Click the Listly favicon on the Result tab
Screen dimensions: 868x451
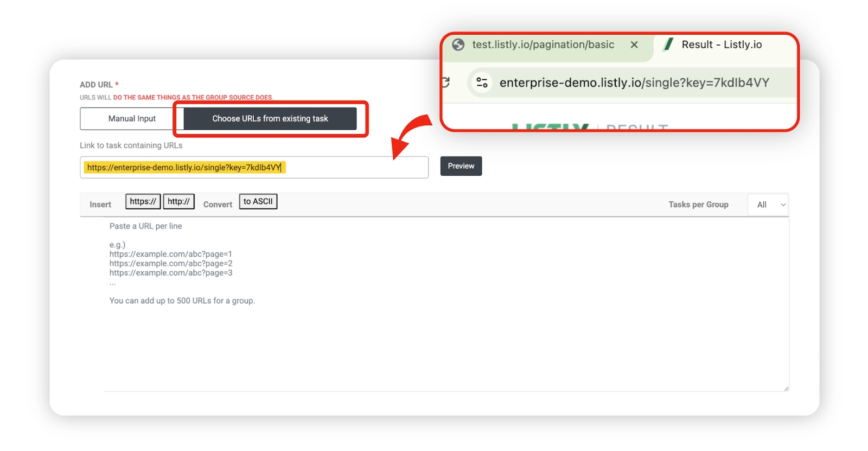click(669, 45)
